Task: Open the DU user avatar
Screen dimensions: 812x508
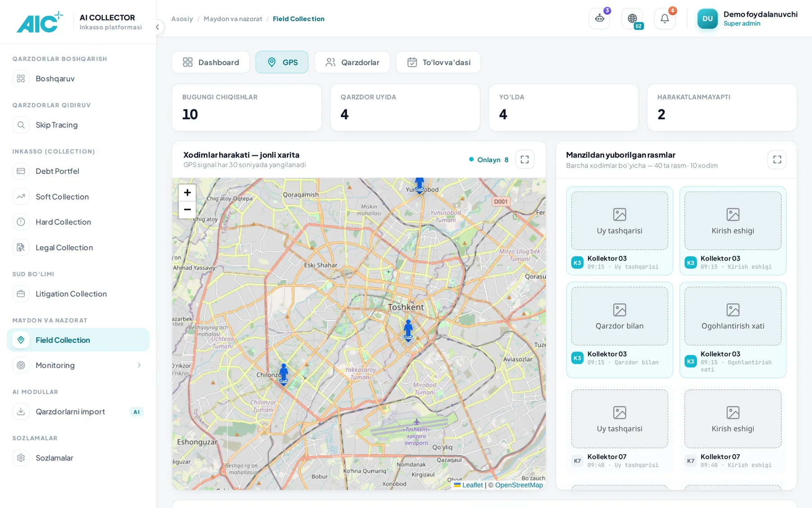Action: pyautogui.click(x=707, y=19)
